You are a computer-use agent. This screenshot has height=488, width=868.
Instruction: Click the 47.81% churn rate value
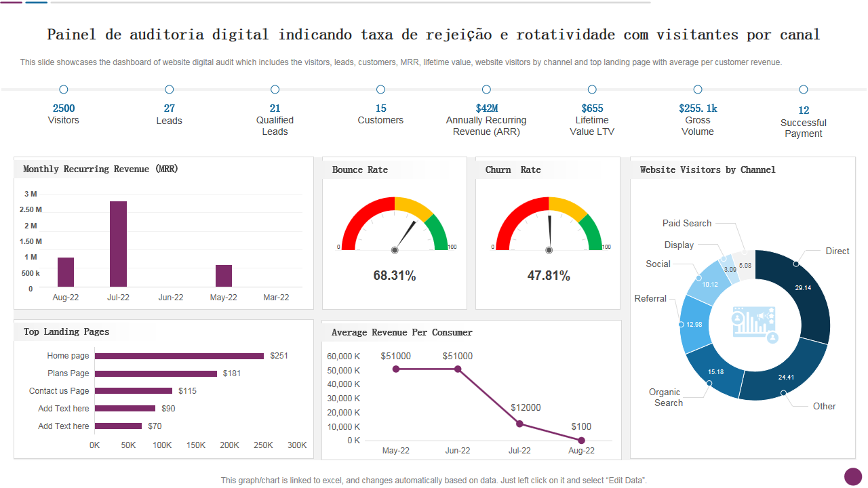[549, 276]
